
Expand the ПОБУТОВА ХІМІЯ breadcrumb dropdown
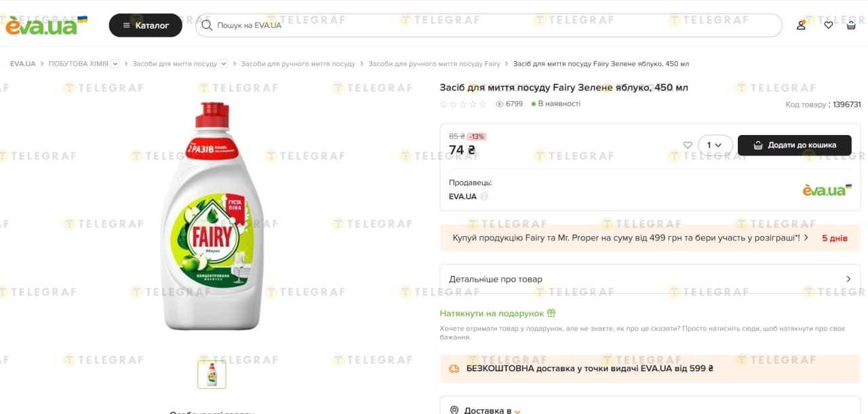115,64
